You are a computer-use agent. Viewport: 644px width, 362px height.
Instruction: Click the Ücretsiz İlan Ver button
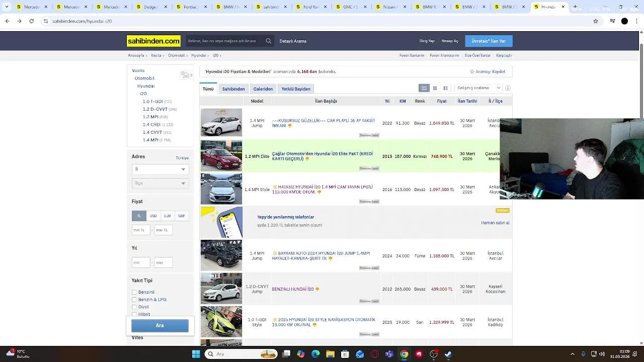coord(489,41)
